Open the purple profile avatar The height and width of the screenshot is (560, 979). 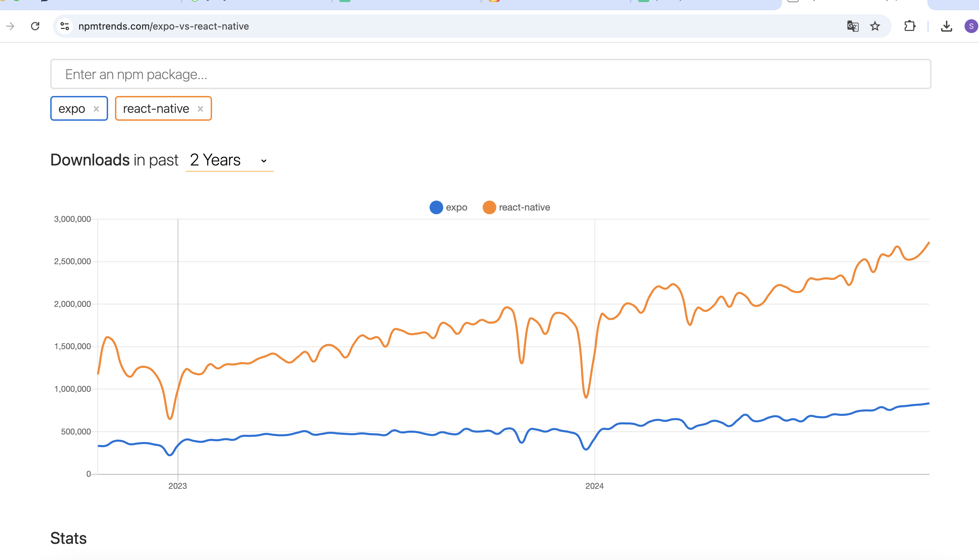[971, 26]
